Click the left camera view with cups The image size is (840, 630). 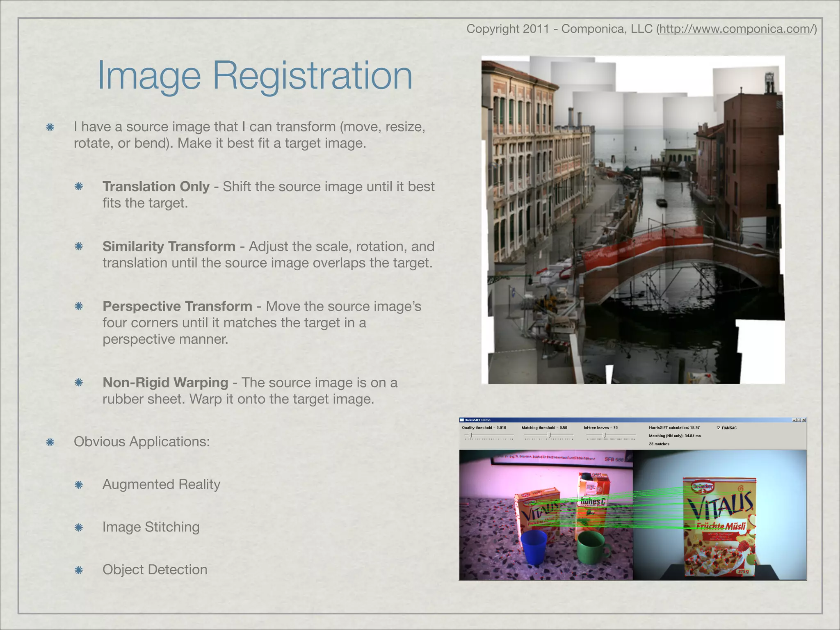[x=546, y=515]
